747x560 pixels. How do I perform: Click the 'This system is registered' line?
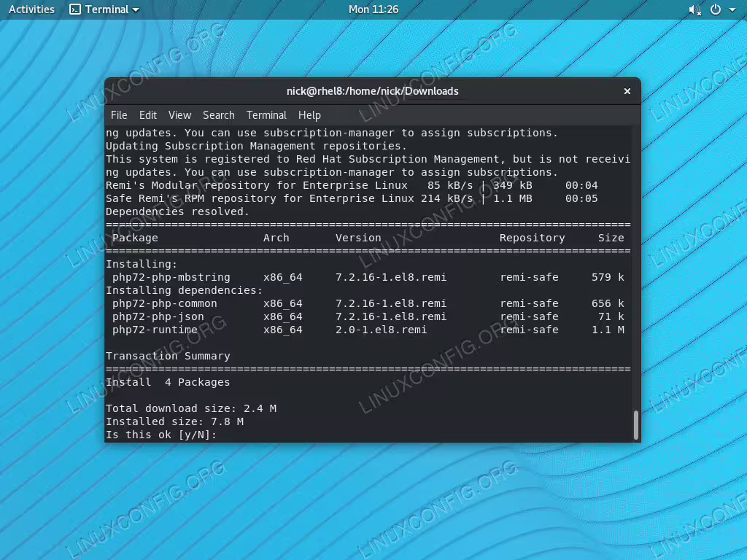tap(368, 159)
